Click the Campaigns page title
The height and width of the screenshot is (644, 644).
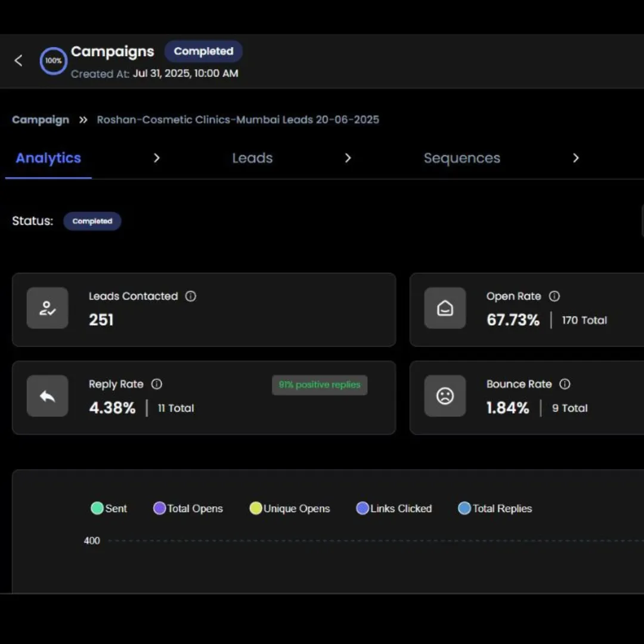[113, 52]
